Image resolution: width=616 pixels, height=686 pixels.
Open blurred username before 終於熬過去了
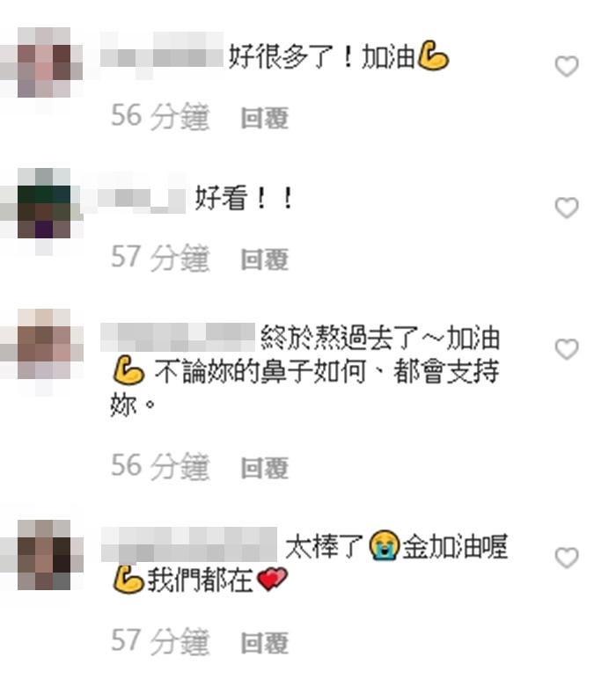pos(178,338)
